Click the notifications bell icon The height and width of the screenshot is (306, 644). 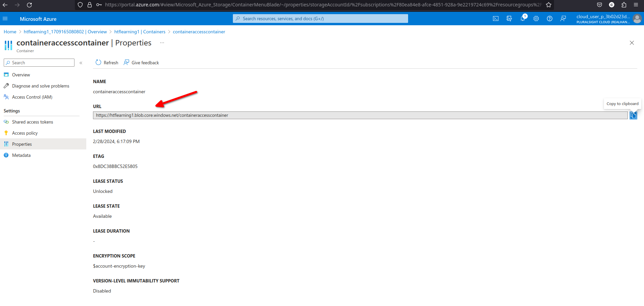523,19
